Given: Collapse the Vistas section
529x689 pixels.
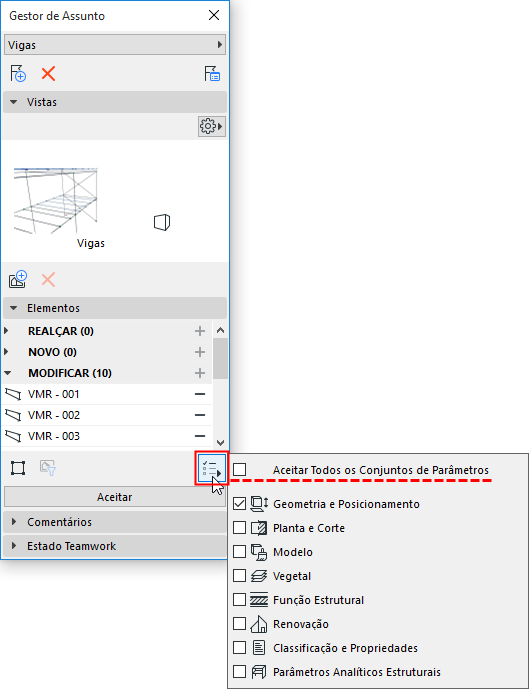Looking at the screenshot, I should click(x=14, y=102).
